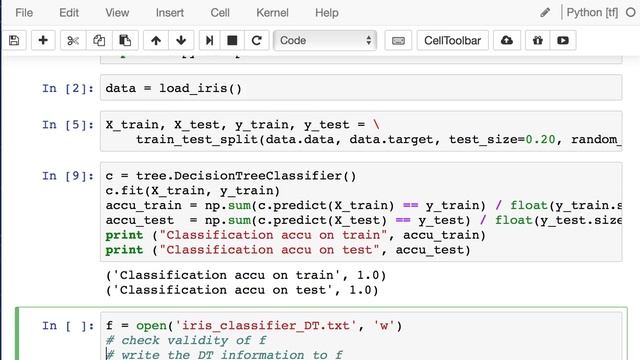This screenshot has width=640, height=360.
Task: Open the File menu
Action: pos(24,13)
